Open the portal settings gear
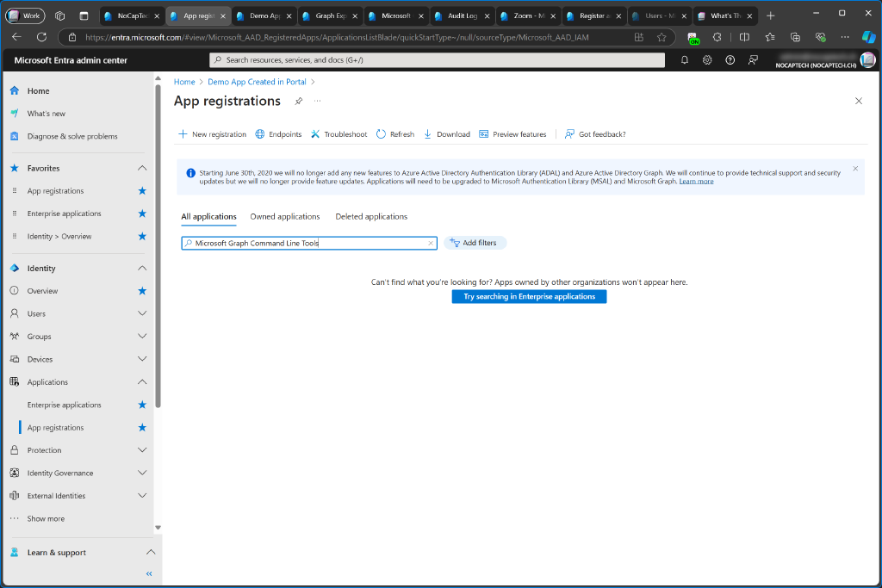 pos(706,59)
